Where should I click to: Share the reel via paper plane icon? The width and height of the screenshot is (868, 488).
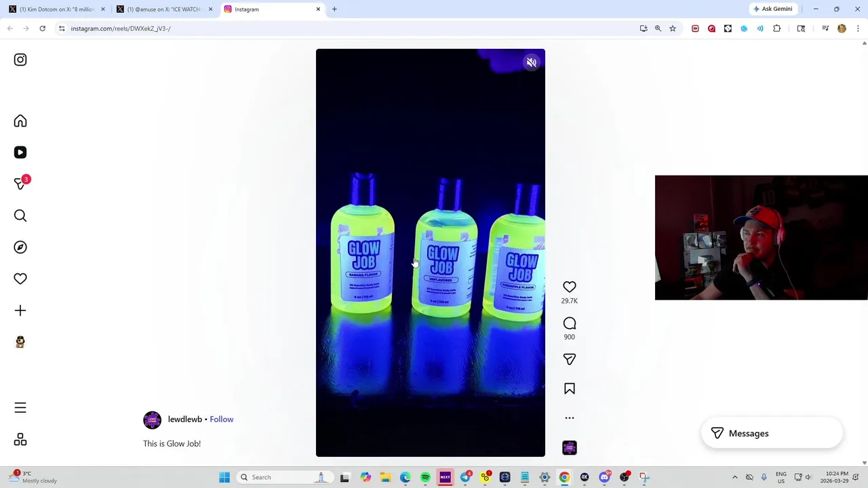point(570,359)
